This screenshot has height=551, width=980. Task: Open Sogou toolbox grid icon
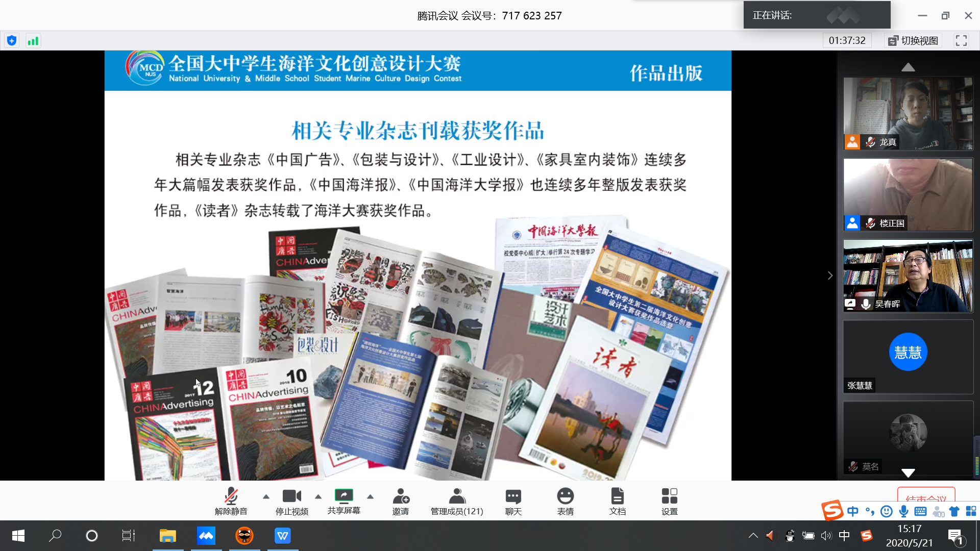pyautogui.click(x=971, y=511)
